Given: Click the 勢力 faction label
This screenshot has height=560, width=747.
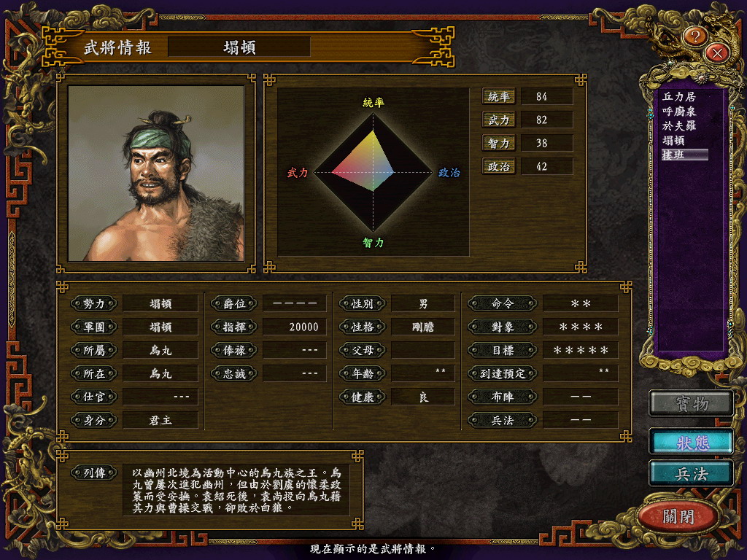Looking at the screenshot, I should coord(94,303).
